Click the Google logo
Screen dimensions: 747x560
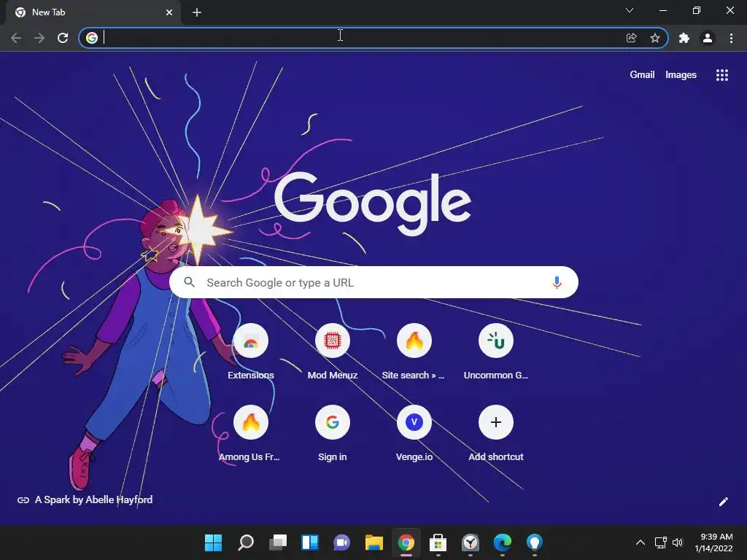373,203
